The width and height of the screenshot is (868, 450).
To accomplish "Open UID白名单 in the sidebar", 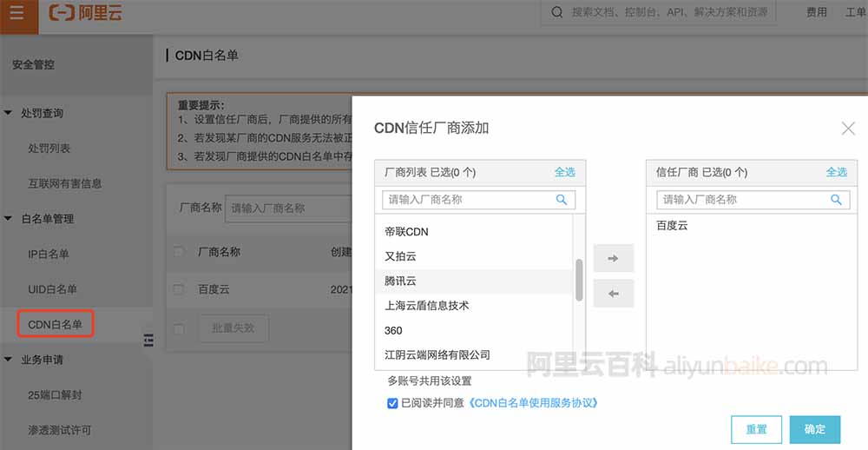I will [x=52, y=289].
